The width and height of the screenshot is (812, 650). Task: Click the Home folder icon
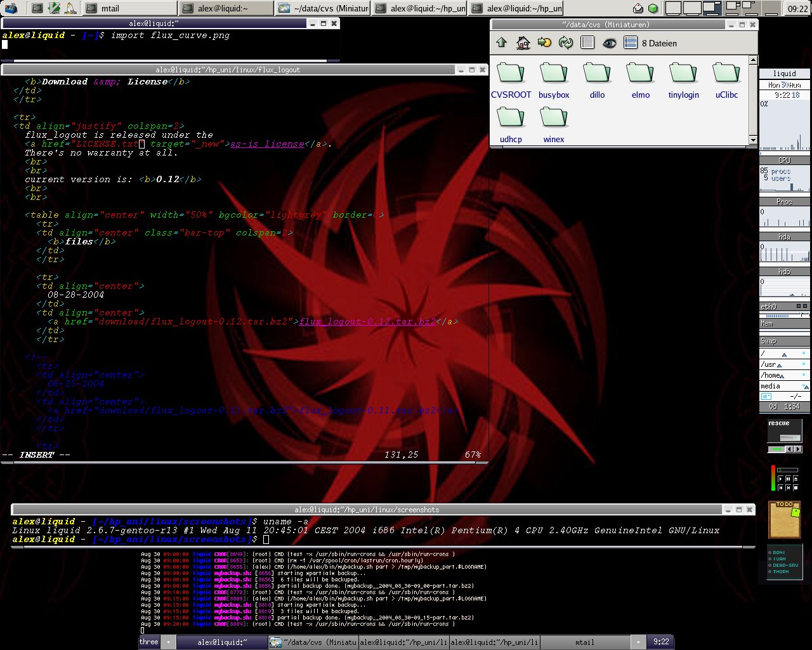pos(523,43)
